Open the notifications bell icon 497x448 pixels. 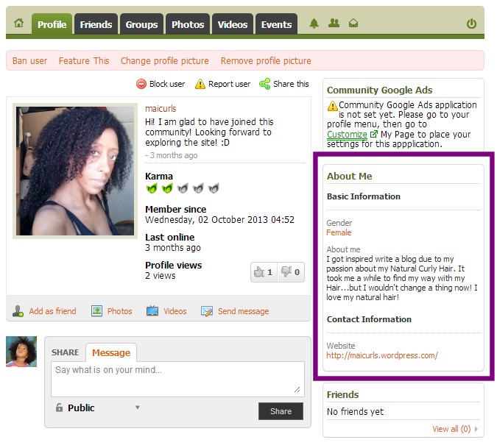[314, 24]
